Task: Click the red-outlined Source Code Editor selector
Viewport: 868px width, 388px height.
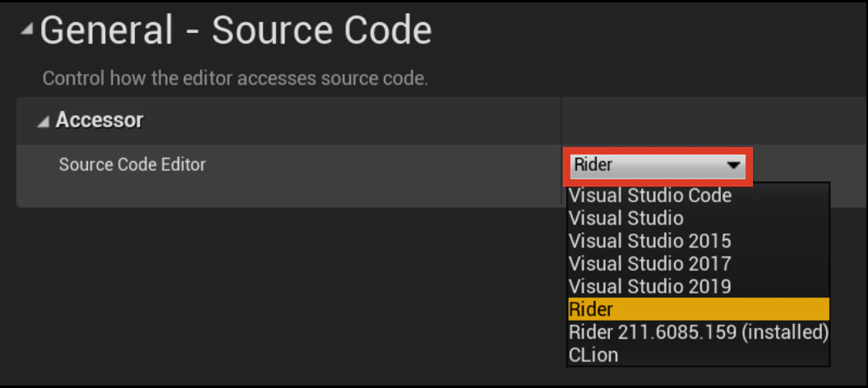Action: click(x=658, y=166)
